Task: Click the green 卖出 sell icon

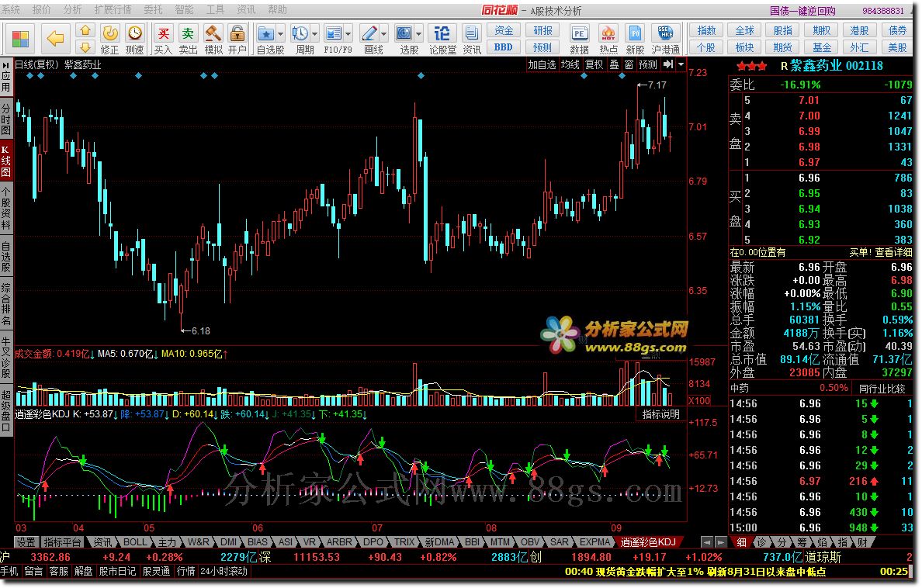Action: pyautogui.click(x=188, y=33)
